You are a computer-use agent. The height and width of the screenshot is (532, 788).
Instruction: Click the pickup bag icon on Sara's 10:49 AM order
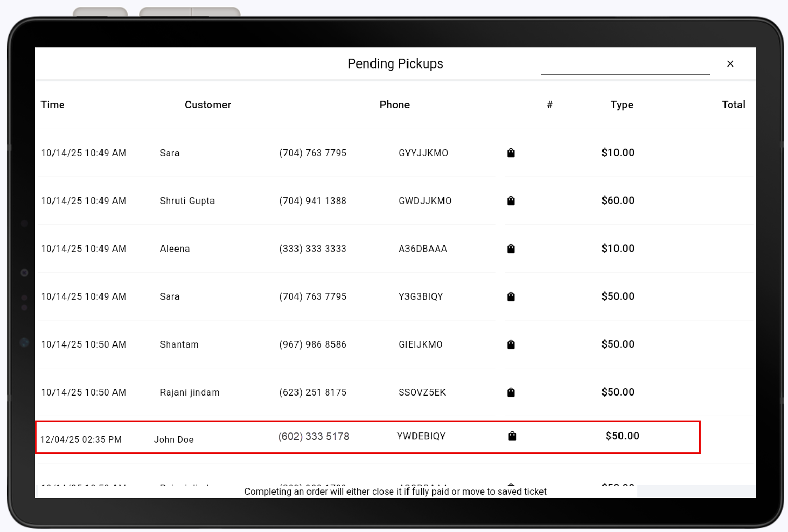[511, 153]
